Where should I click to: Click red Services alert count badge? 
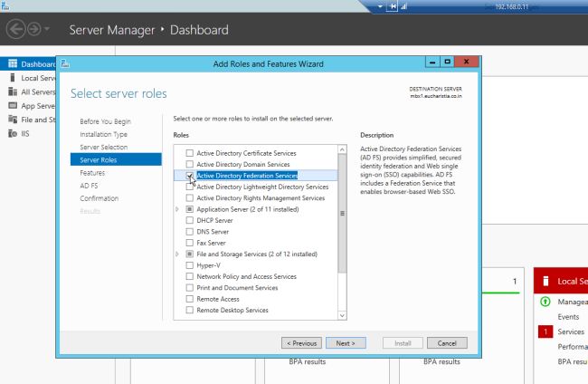(545, 331)
